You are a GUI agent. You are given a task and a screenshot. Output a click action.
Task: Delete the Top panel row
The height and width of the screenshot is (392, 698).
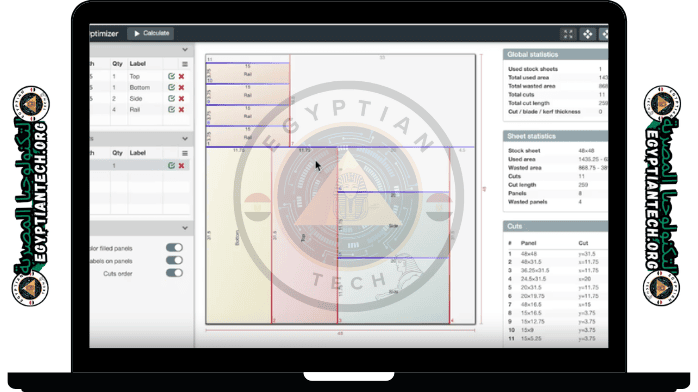[x=181, y=77]
